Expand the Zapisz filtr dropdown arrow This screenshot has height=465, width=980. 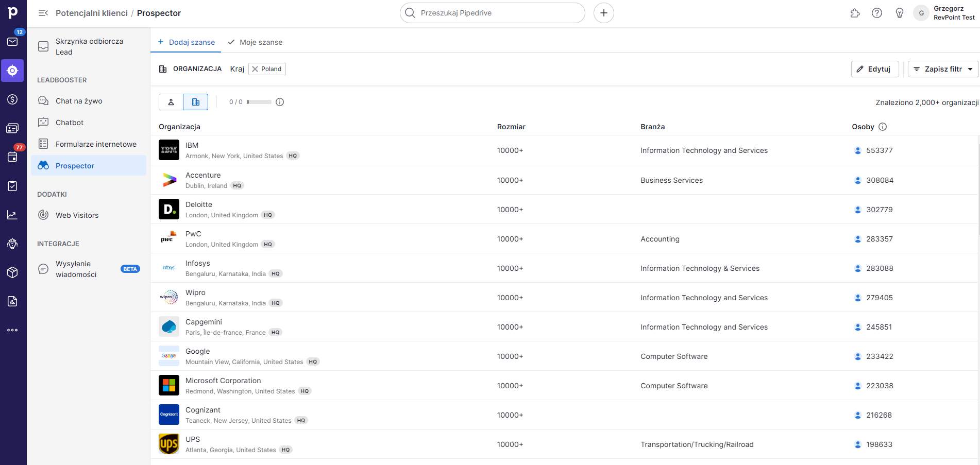tap(971, 69)
